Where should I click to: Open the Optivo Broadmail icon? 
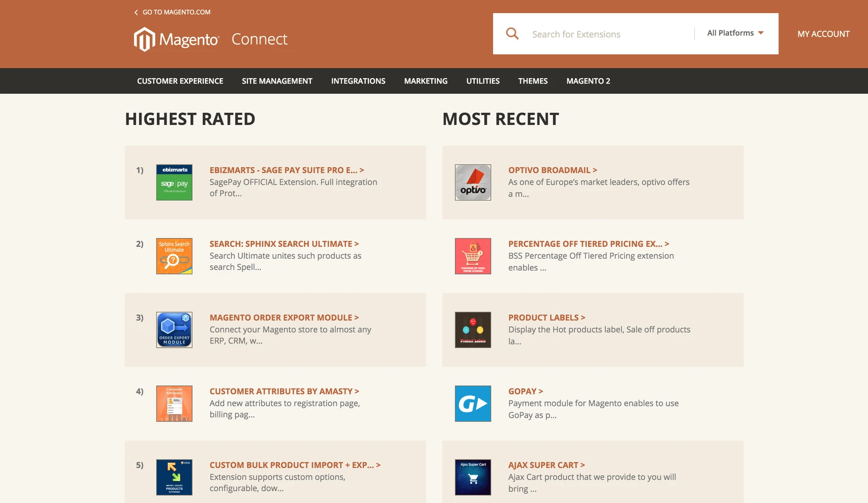[x=473, y=182]
